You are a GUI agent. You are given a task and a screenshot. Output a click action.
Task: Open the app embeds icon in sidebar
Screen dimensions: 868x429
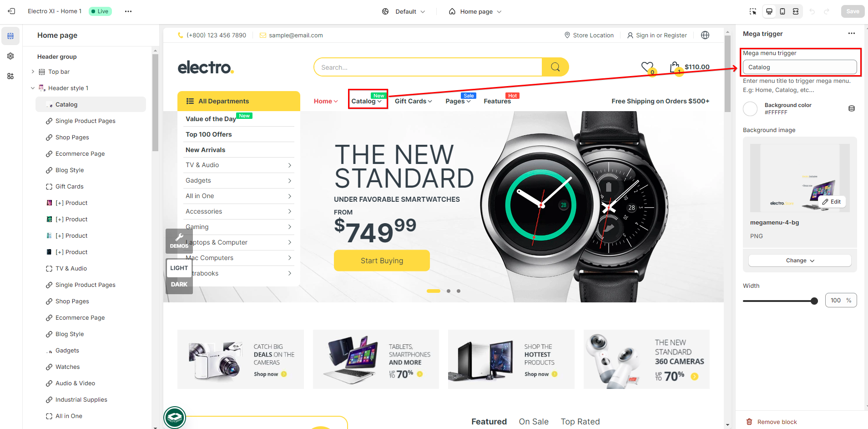(10, 76)
